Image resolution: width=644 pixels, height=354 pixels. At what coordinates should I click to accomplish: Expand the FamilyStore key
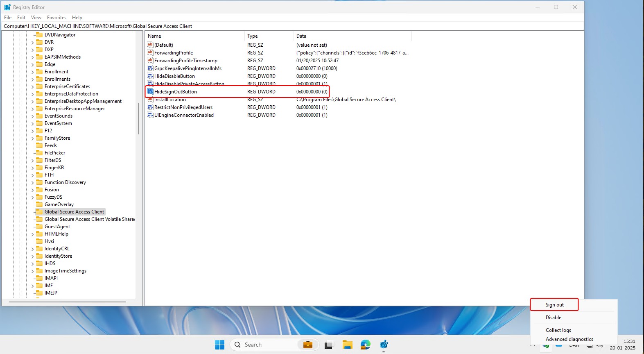pos(32,138)
